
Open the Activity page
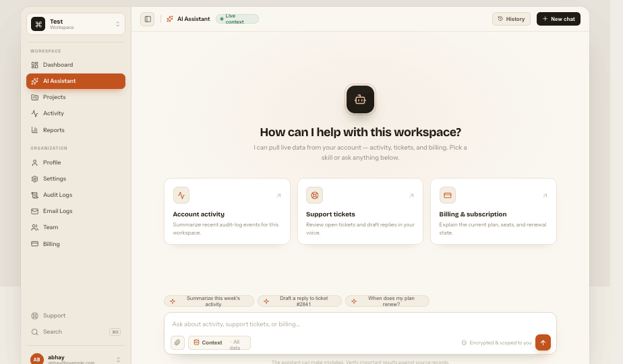point(76,113)
